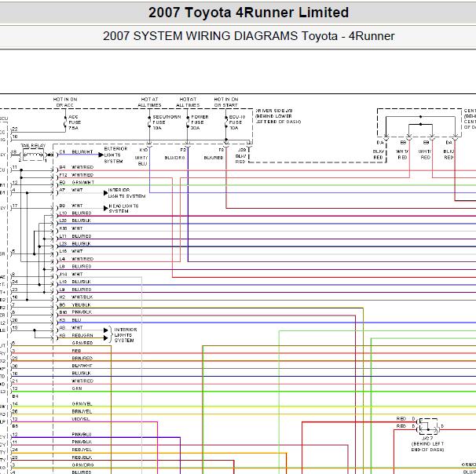Select the 'HOT IN ON OR ACC' label
Screen dimensions: 476x474
tap(65, 102)
